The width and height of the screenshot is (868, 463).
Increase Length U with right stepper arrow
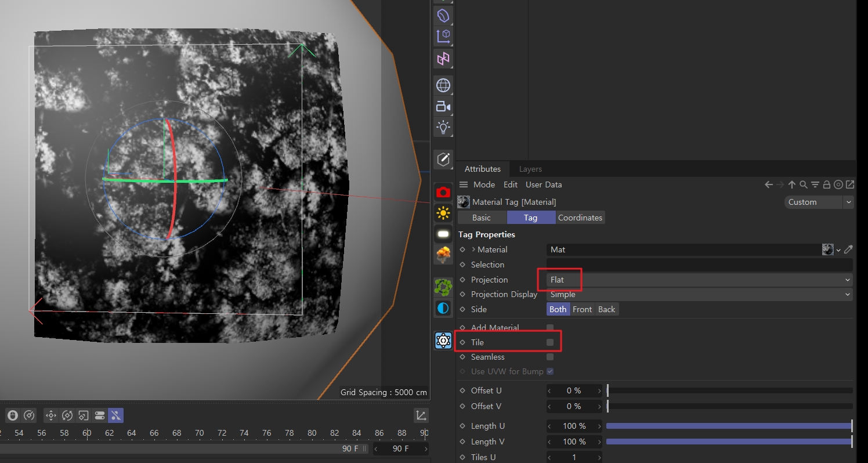coord(599,426)
